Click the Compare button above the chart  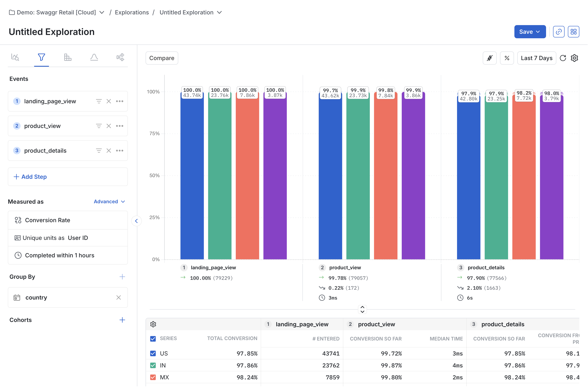coord(161,58)
